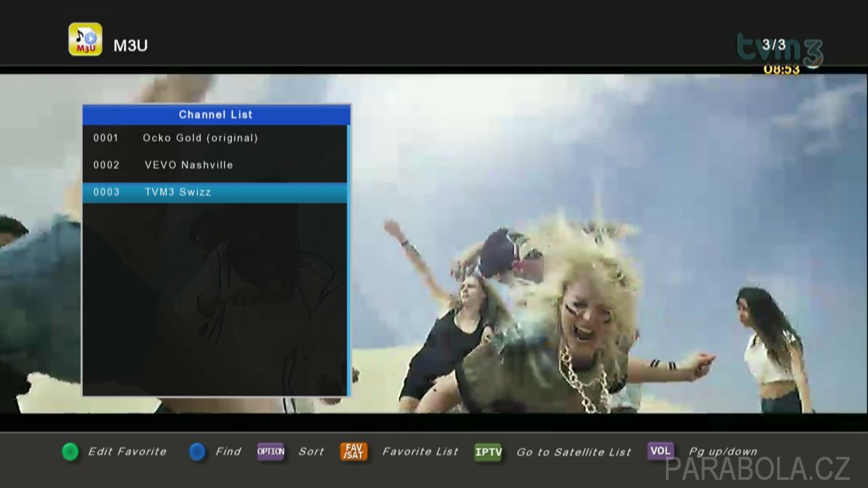Click the Go to Satellite List label
Screen dimensions: 868x488
click(574, 452)
